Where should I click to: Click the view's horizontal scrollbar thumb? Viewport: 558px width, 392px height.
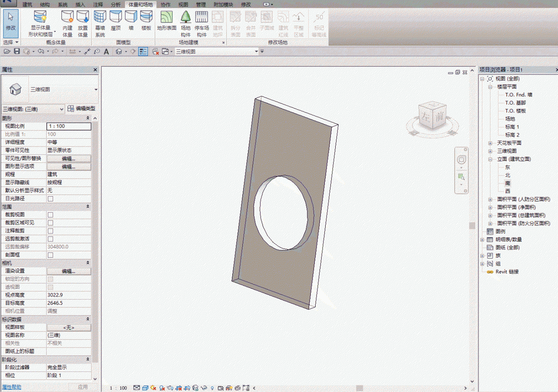coord(360,388)
